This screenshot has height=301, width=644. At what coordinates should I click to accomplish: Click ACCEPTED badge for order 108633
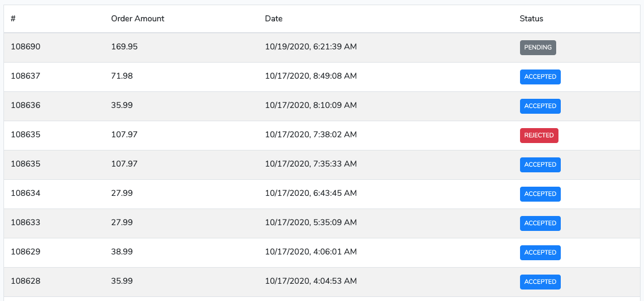[x=540, y=223]
